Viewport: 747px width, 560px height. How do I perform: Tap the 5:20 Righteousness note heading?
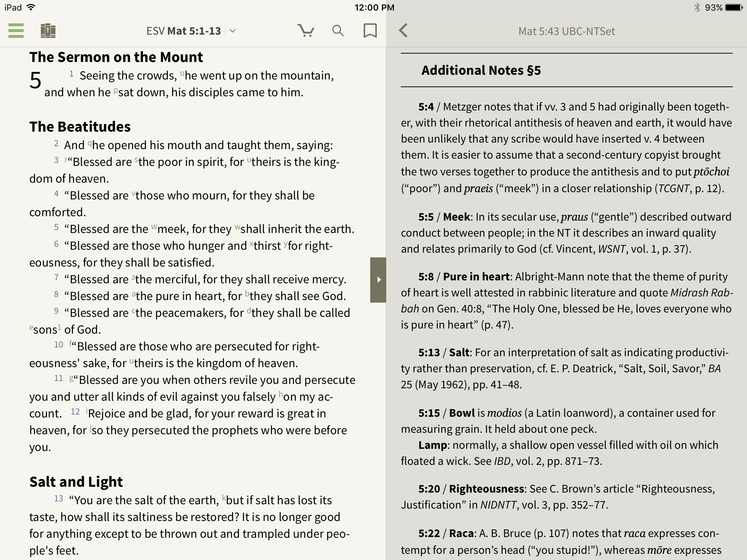click(x=471, y=489)
